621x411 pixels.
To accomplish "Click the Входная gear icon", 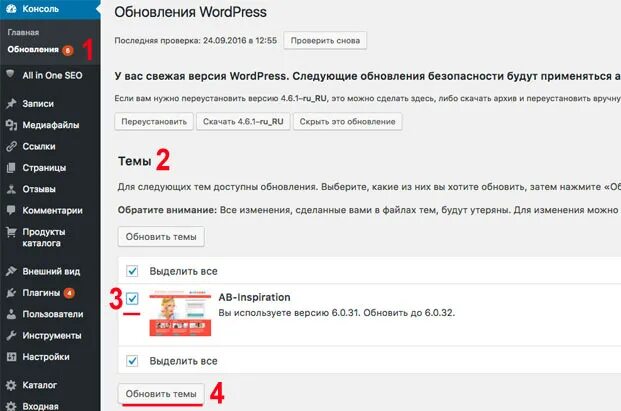I will click(11, 406).
